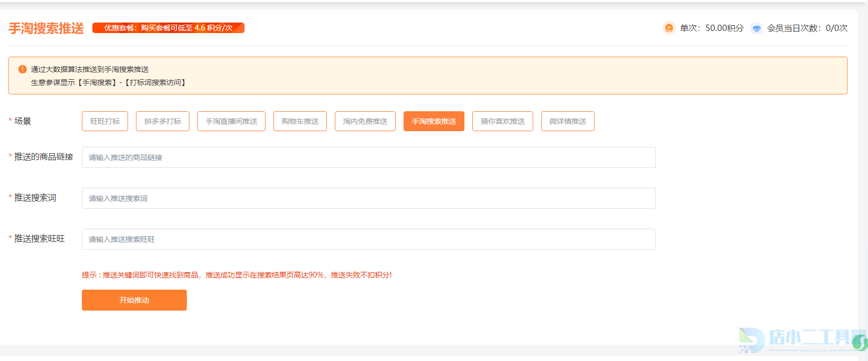Choose the 购物车推送 scene
Viewport: 868px width, 361px height.
click(300, 121)
